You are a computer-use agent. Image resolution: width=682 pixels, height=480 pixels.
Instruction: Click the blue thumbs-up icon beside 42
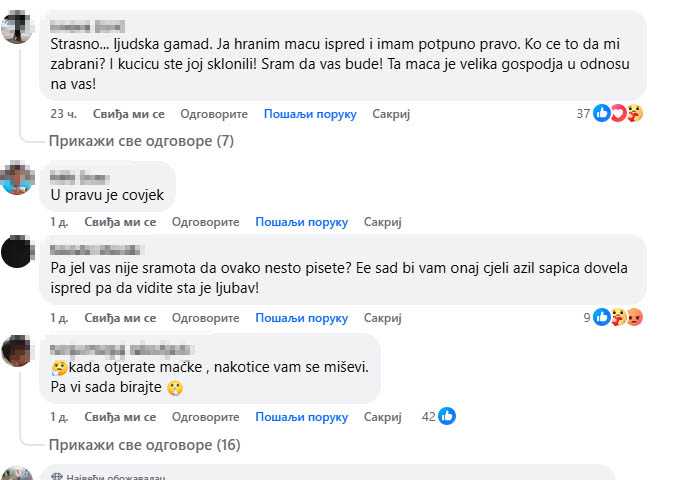(x=447, y=417)
